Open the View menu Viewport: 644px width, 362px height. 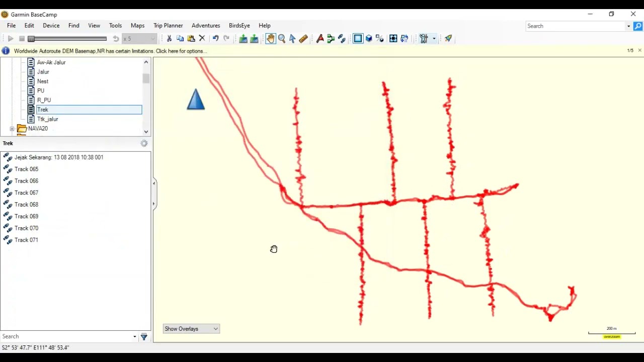[94, 26]
